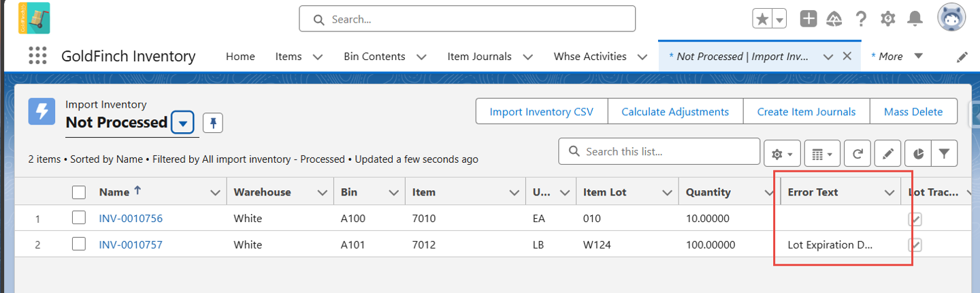Select the checkbox for INV-0010757
Viewport: 980px width, 293px height.
tap(79, 244)
